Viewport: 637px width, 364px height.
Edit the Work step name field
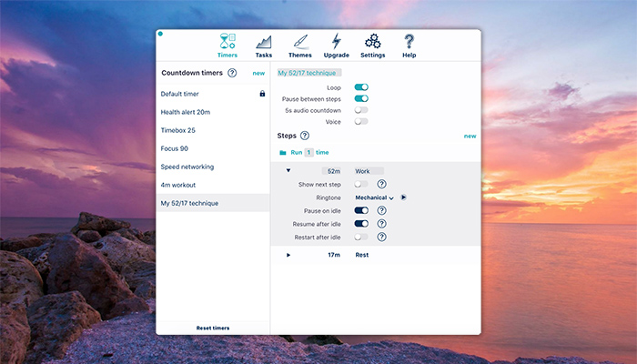click(369, 171)
